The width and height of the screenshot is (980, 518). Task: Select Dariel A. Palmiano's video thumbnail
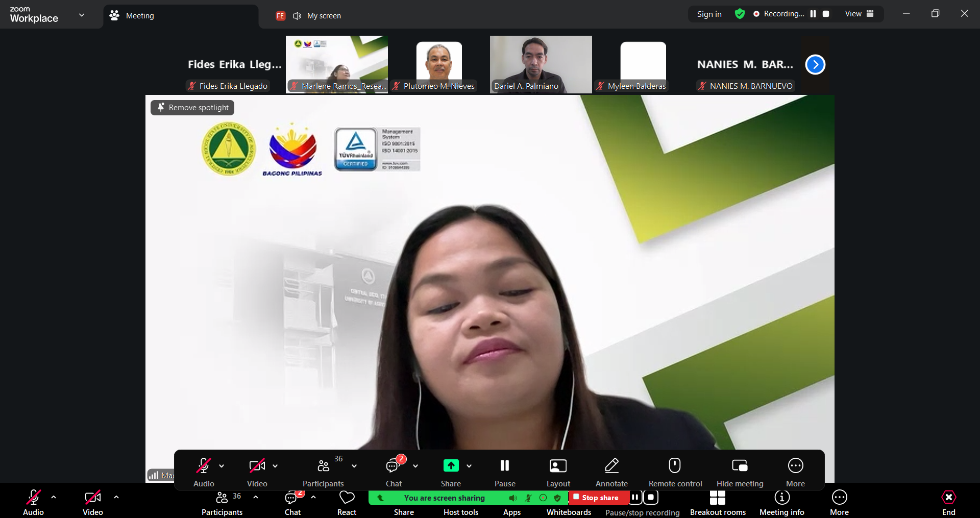[x=541, y=64]
